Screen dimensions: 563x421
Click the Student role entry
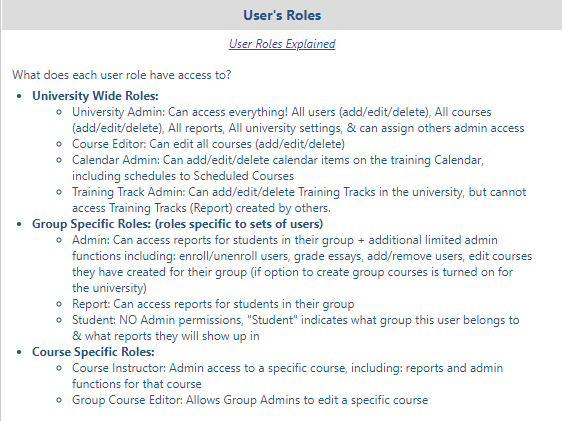click(296, 328)
